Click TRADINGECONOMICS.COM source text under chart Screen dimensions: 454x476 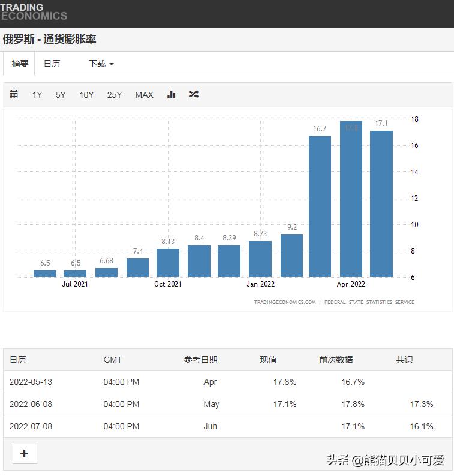pyautogui.click(x=284, y=302)
